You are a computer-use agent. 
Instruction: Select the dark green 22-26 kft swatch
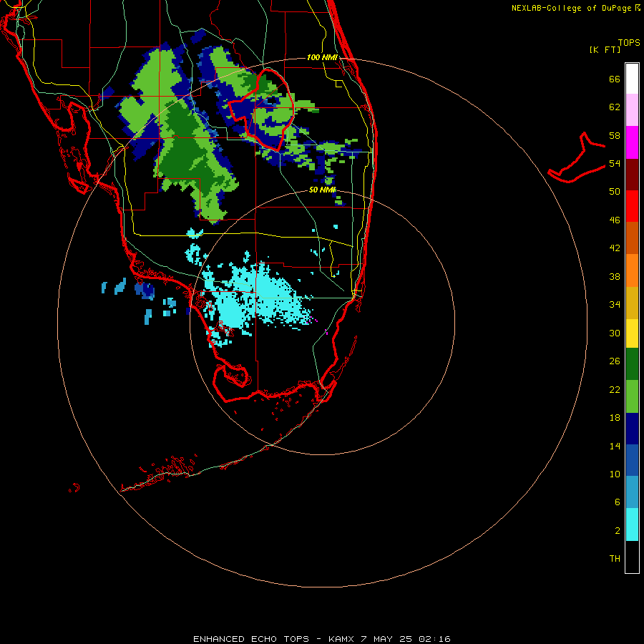tap(632, 364)
